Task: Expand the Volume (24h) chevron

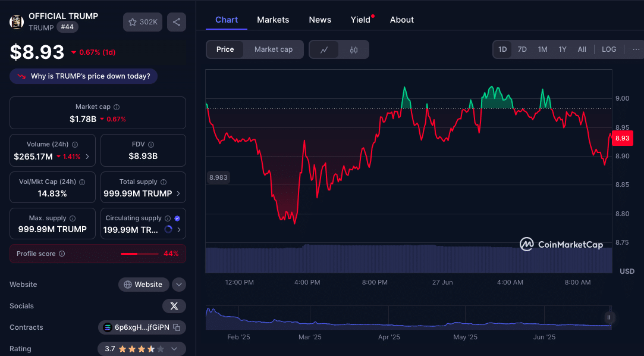Action: (x=87, y=156)
